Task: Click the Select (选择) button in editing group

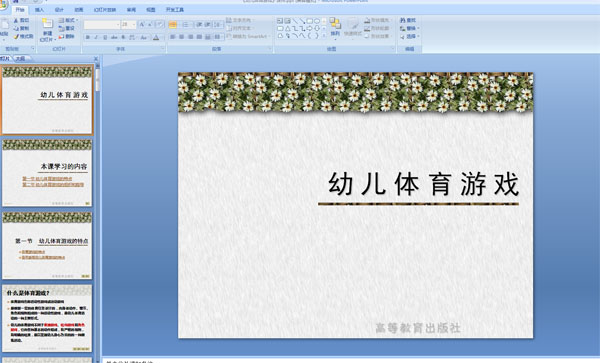Action: click(410, 36)
